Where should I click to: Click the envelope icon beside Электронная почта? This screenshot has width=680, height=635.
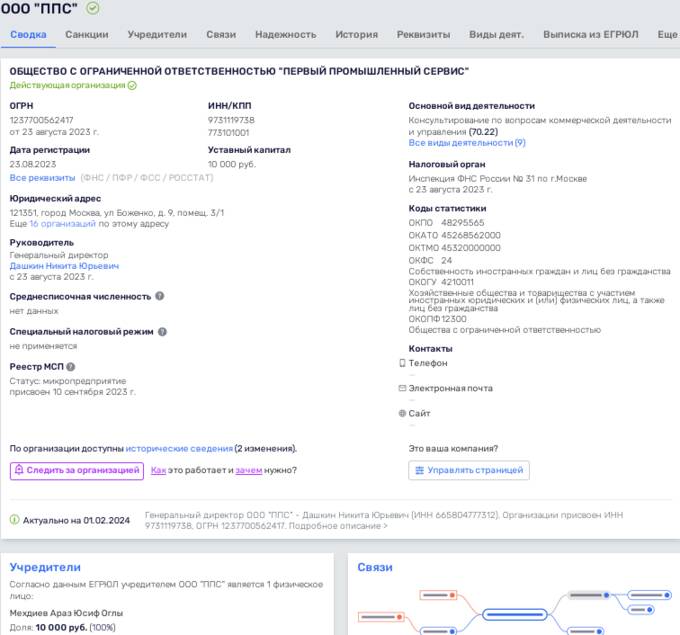(402, 388)
